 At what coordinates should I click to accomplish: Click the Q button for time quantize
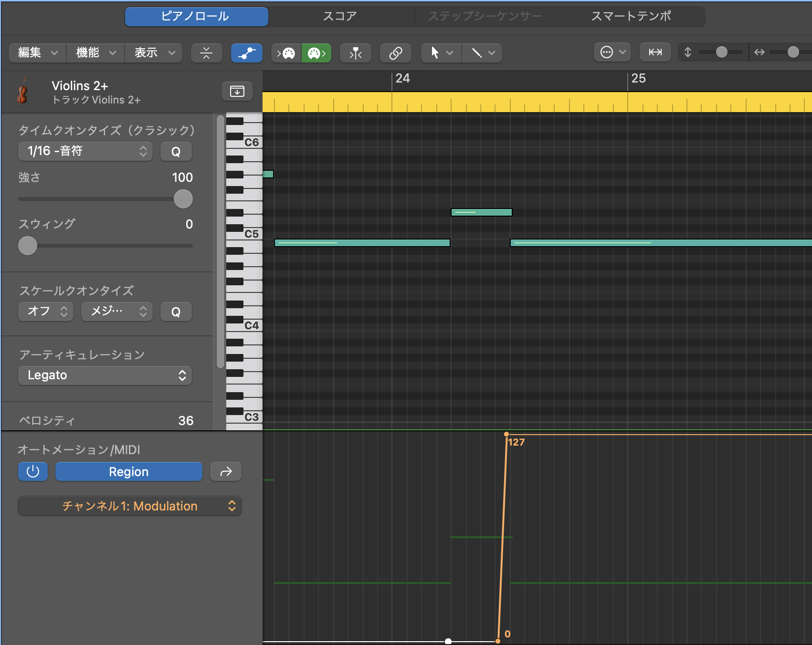coord(176,151)
